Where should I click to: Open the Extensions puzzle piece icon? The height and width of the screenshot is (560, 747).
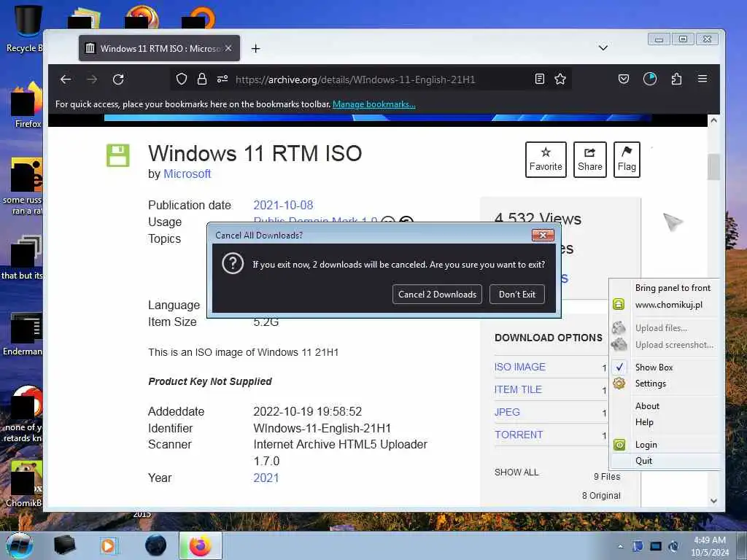[676, 79]
